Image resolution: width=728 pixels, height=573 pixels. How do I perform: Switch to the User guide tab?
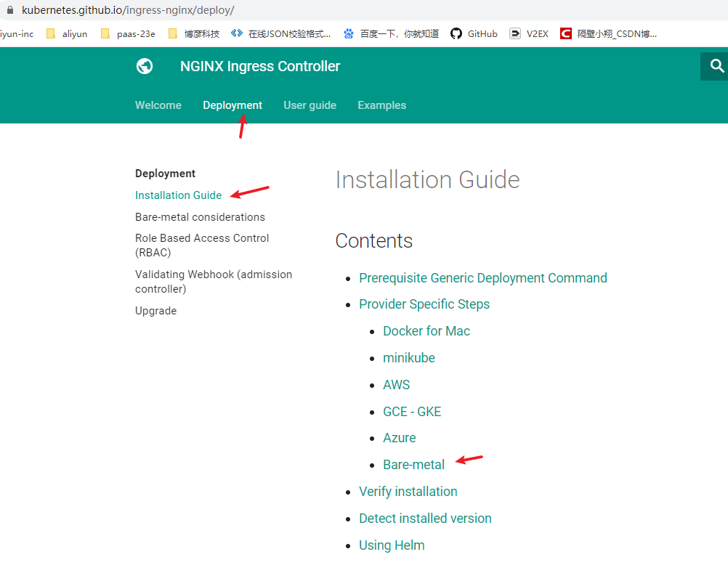tap(310, 105)
